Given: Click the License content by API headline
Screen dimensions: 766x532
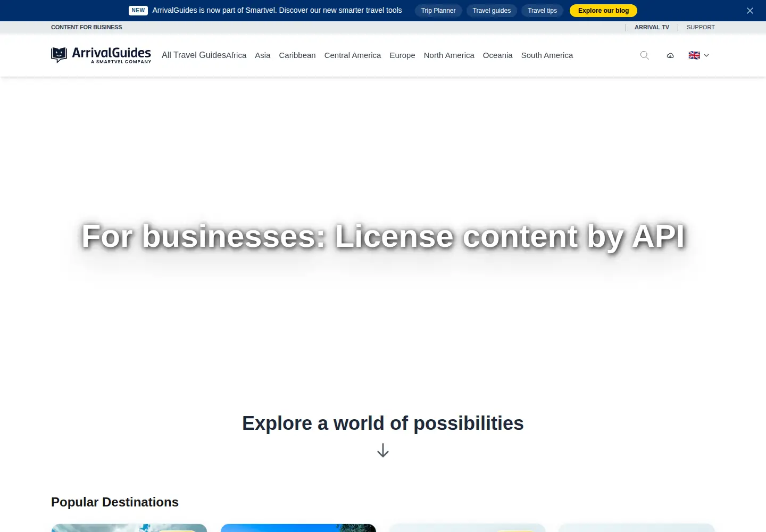Looking at the screenshot, I should coord(383,237).
